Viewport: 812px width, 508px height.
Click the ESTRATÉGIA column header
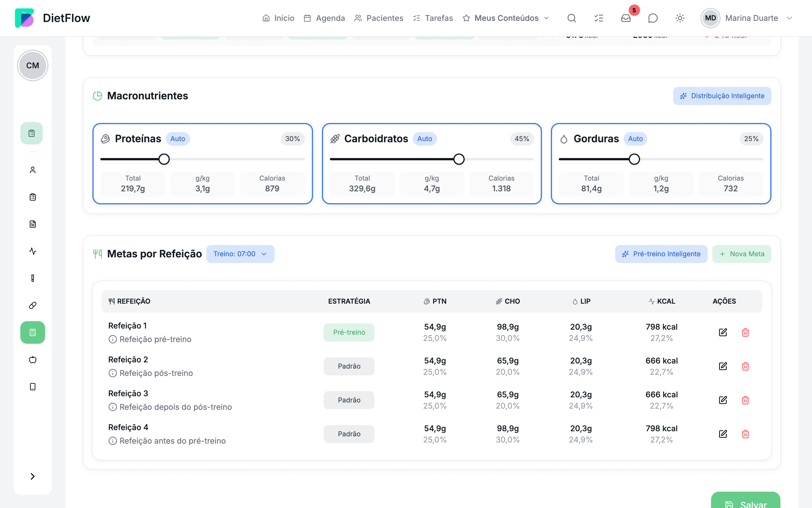coord(349,301)
